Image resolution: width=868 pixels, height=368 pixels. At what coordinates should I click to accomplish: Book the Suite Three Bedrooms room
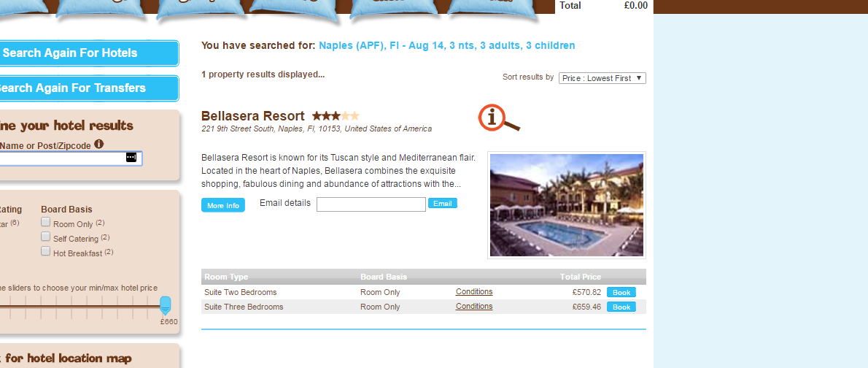(x=621, y=307)
